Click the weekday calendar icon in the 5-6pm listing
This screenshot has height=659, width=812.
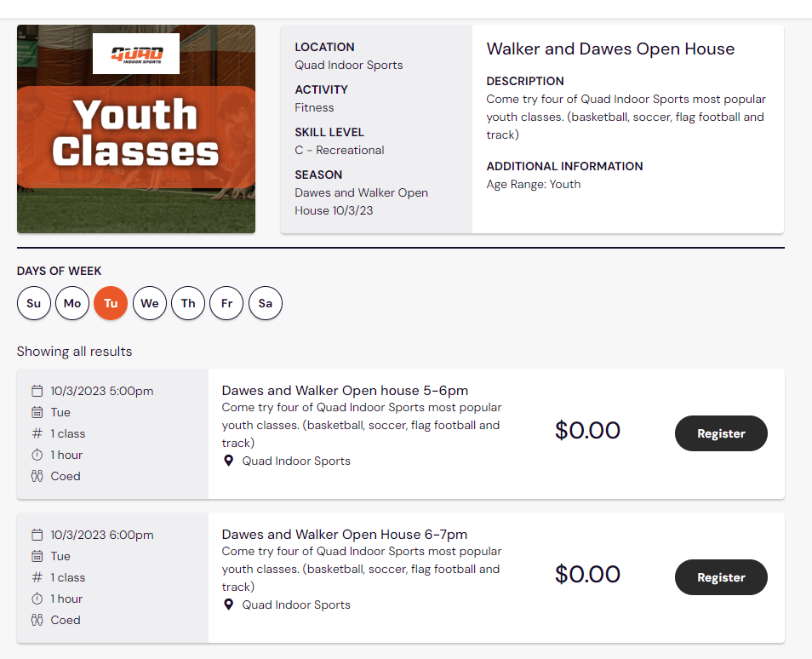tap(37, 412)
